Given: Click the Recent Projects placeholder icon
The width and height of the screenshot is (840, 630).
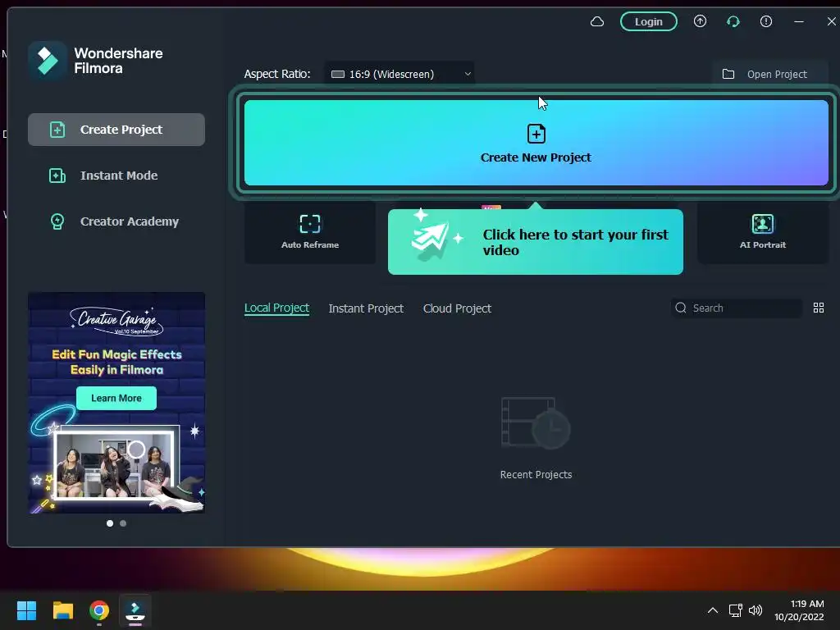Looking at the screenshot, I should click(x=536, y=423).
